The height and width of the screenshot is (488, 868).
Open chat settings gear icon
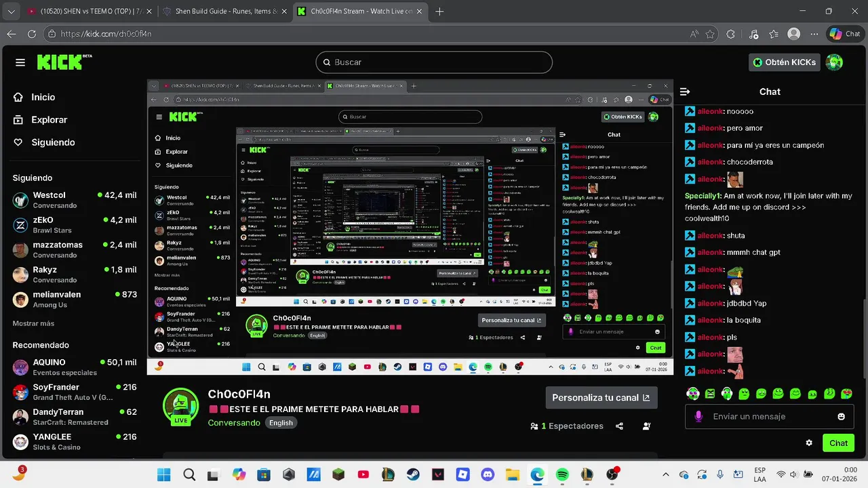pos(809,443)
